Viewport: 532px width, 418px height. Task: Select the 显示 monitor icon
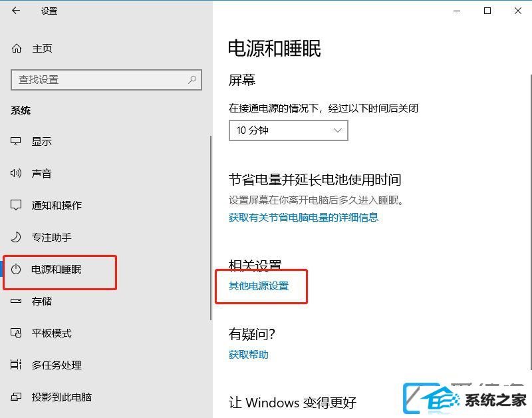coord(15,141)
